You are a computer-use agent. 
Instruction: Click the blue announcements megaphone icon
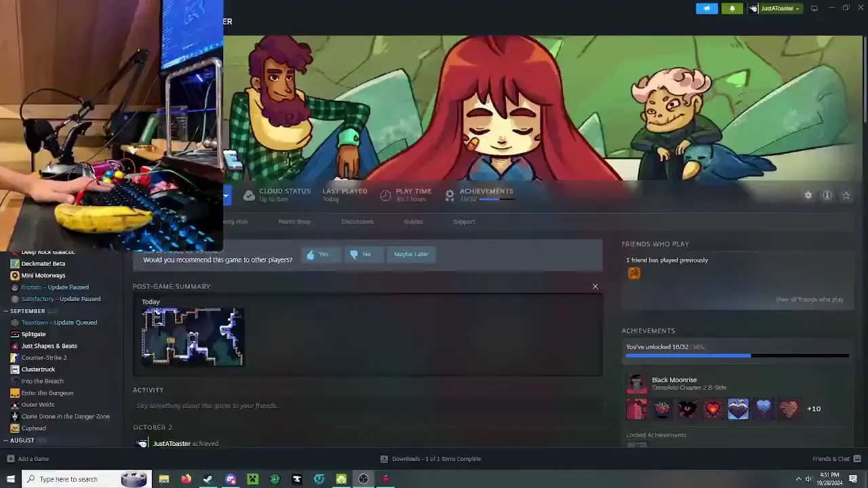pyautogui.click(x=707, y=9)
